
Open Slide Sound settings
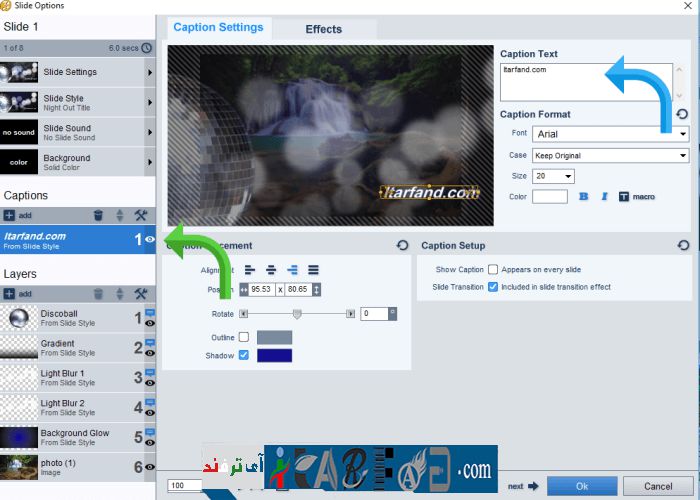tap(78, 132)
